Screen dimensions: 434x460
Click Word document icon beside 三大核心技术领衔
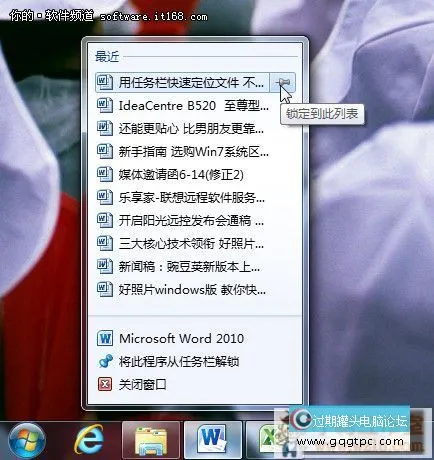[x=105, y=244]
